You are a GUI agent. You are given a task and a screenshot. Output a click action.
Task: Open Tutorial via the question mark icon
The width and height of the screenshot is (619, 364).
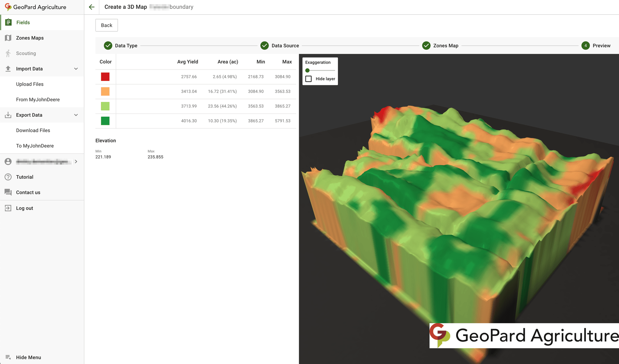pos(8,177)
